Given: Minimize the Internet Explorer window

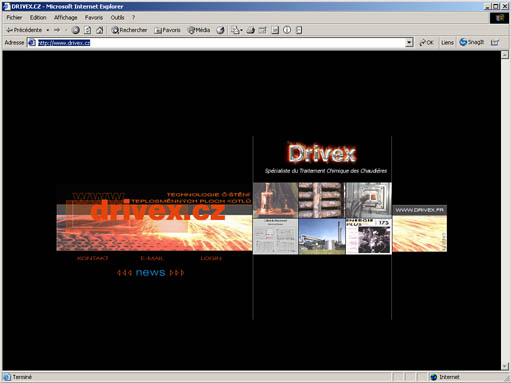Looking at the screenshot, I should [488, 6].
